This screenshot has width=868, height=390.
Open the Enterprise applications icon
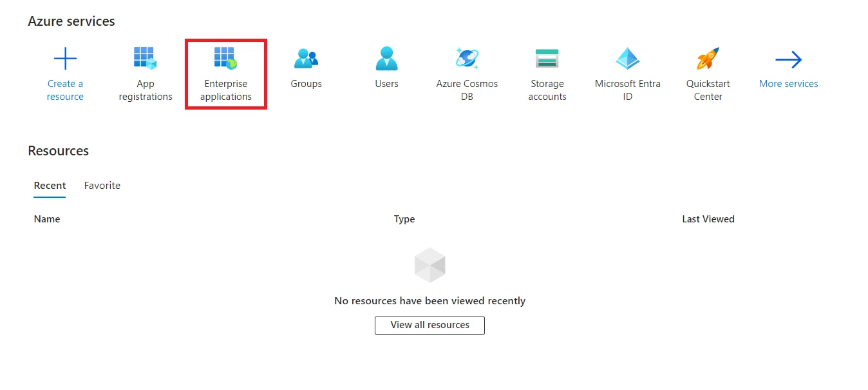coord(225,58)
